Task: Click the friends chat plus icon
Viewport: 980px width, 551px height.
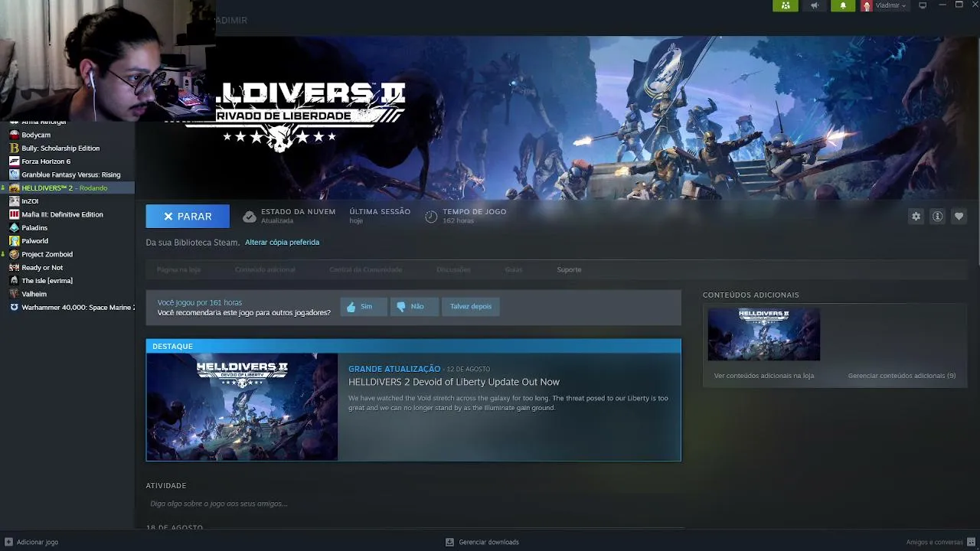Action: click(971, 542)
